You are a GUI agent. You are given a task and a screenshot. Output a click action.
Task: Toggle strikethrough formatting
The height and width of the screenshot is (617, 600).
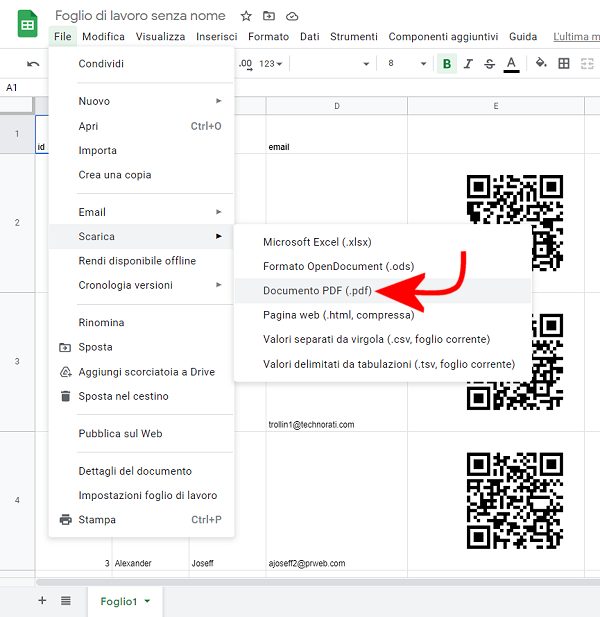click(x=489, y=63)
